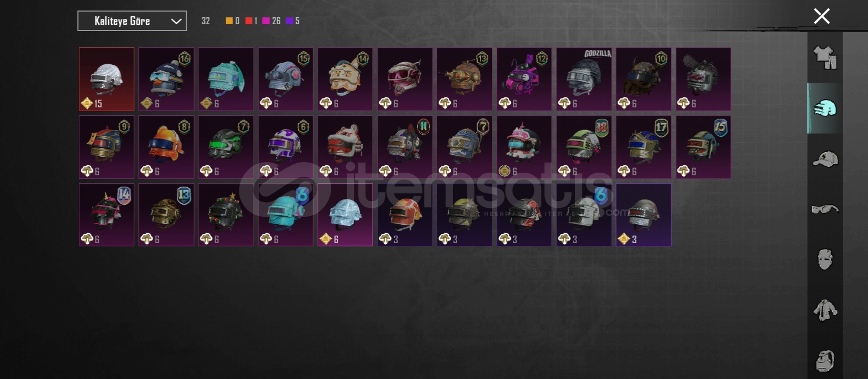Choose the Christmas tree decorated helmet
This screenshot has width=868, height=379.
coord(226,214)
